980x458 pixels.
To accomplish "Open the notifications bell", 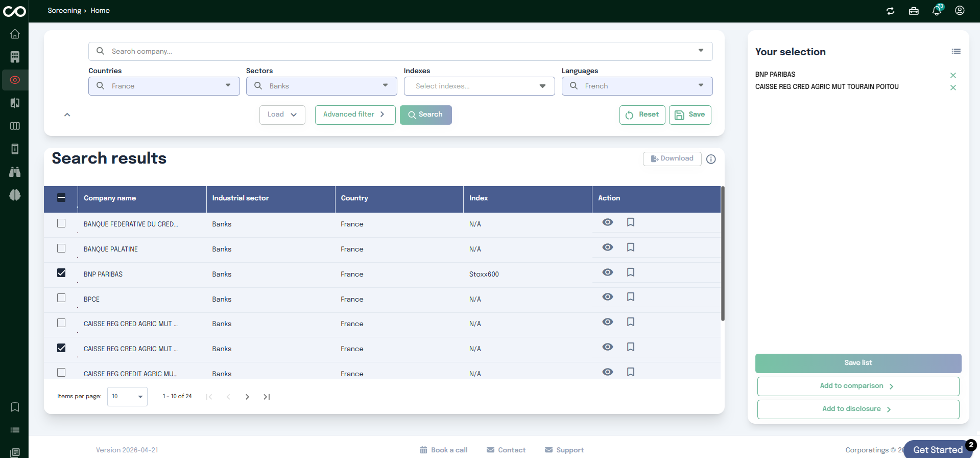I will [x=937, y=11].
